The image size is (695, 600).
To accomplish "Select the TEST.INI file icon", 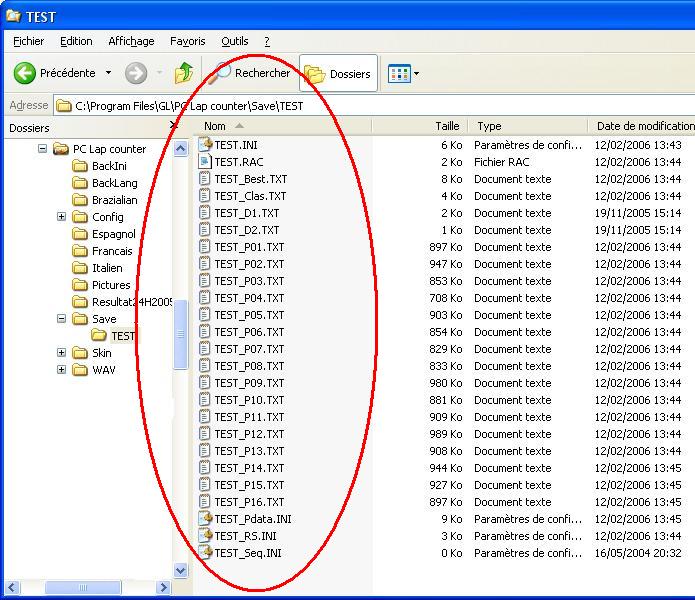I will pyautogui.click(x=205, y=144).
